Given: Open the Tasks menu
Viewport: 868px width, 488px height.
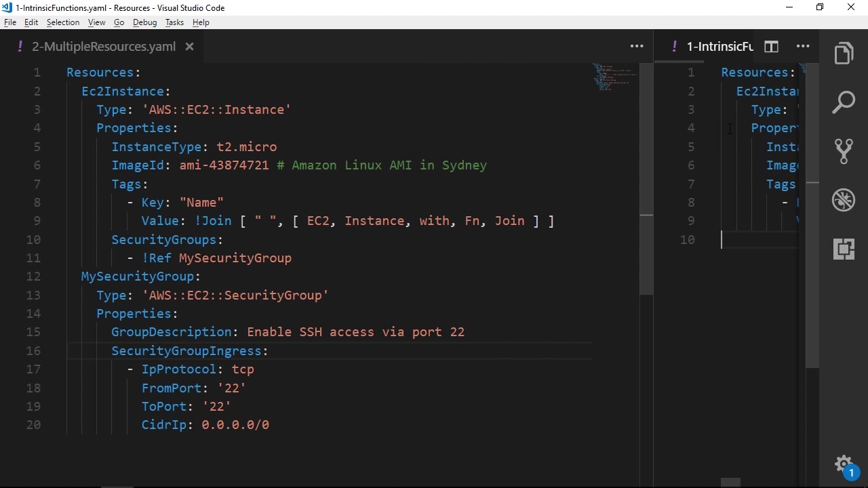Looking at the screenshot, I should (x=174, y=22).
